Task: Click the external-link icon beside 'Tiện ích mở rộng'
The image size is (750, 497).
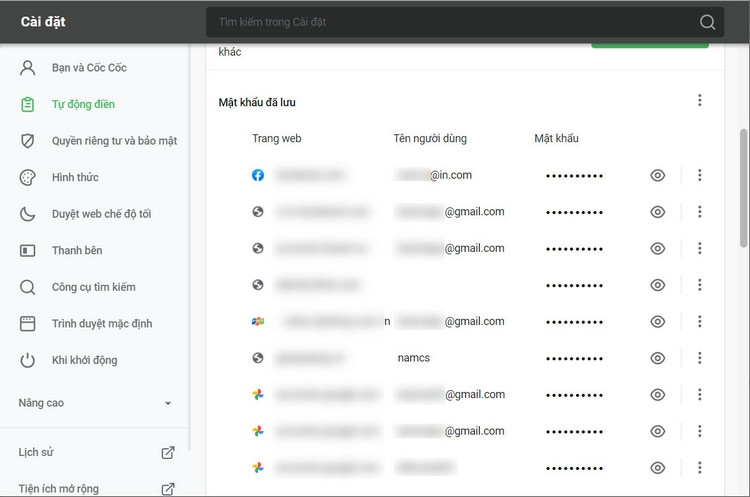Action: (168, 489)
